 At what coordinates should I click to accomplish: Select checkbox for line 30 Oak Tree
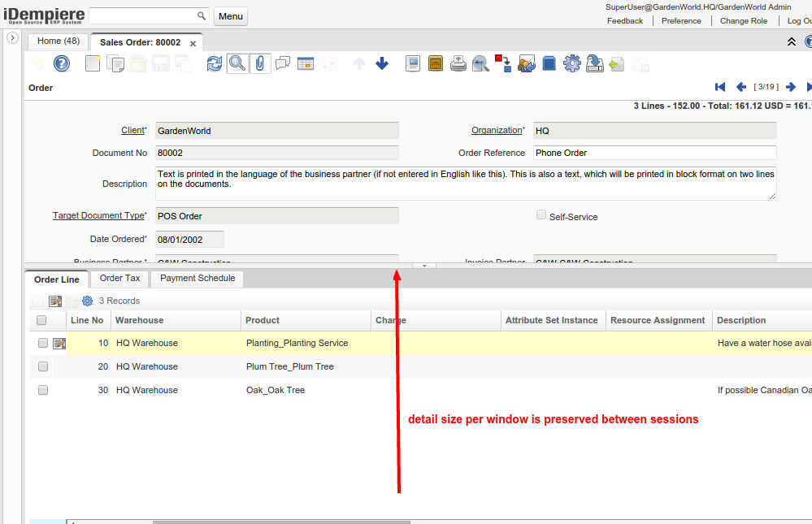pyautogui.click(x=43, y=390)
